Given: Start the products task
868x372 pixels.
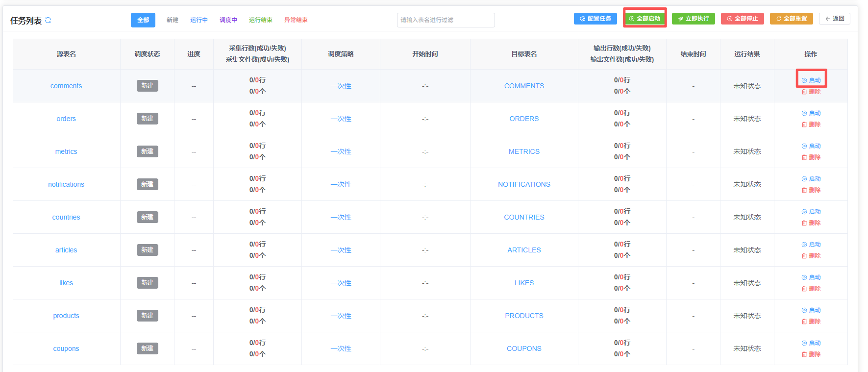Looking at the screenshot, I should click(x=811, y=310).
